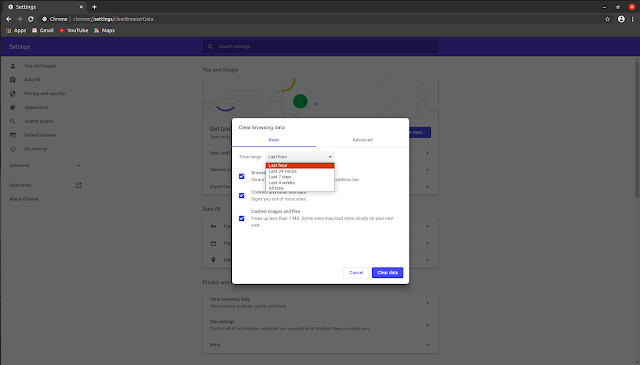
Task: Choose Last 24 hours in the dropdown list
Action: 300,171
